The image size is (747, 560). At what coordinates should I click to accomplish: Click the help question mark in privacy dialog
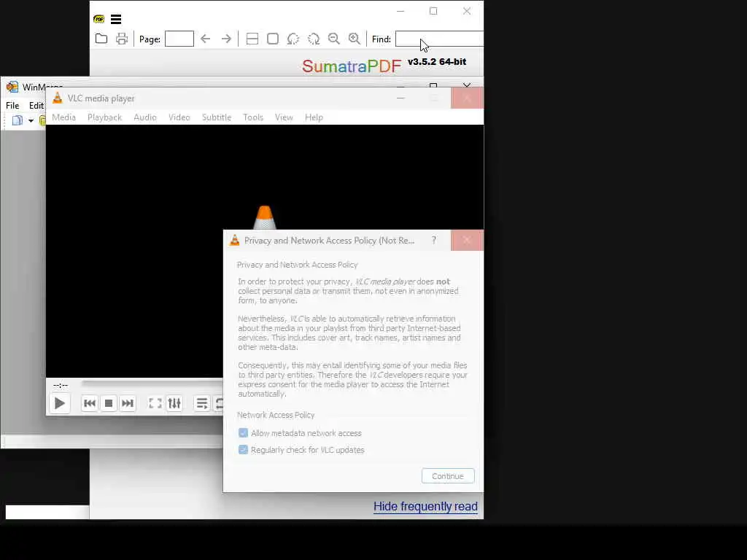point(433,240)
